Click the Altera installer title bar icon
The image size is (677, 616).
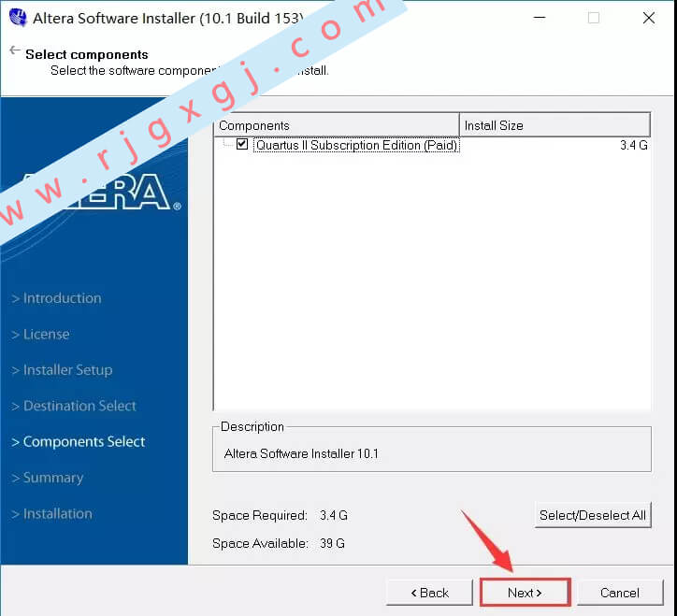coord(18,18)
